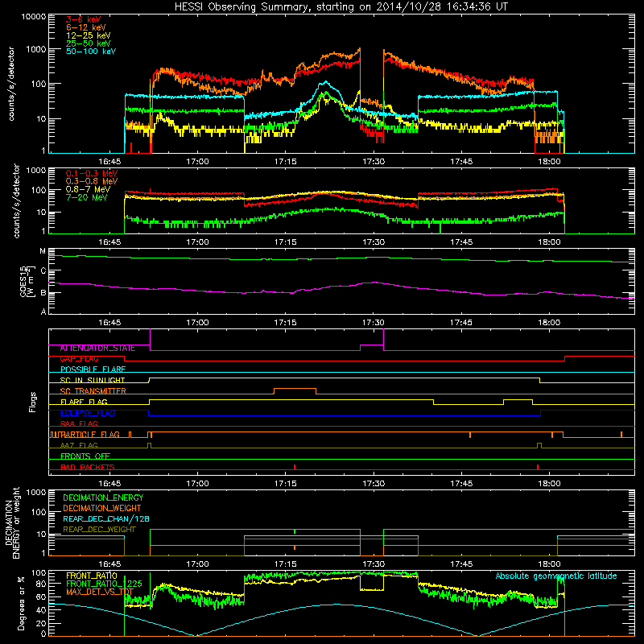The image size is (644, 644).
Task: Click the SAA_FLAG label
Action: coord(79,424)
